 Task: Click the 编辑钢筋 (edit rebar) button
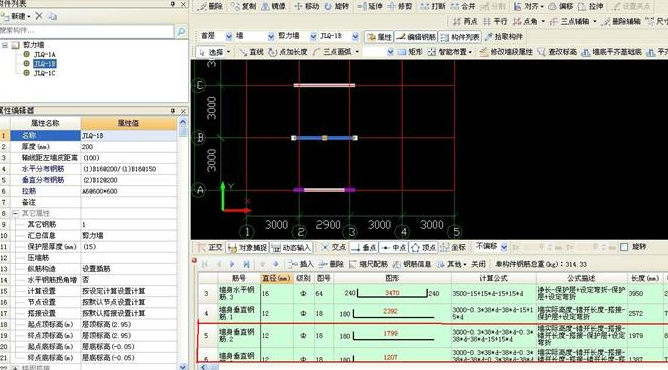[x=416, y=37]
